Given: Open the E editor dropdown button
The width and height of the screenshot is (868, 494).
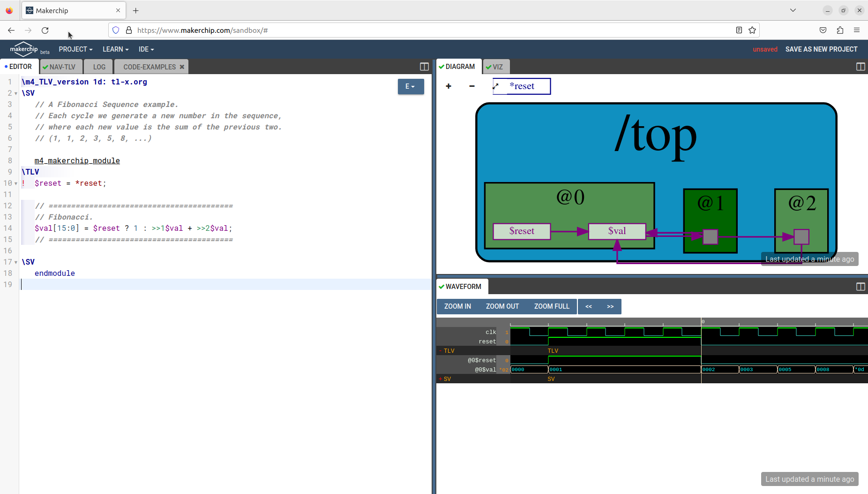Looking at the screenshot, I should pos(411,86).
